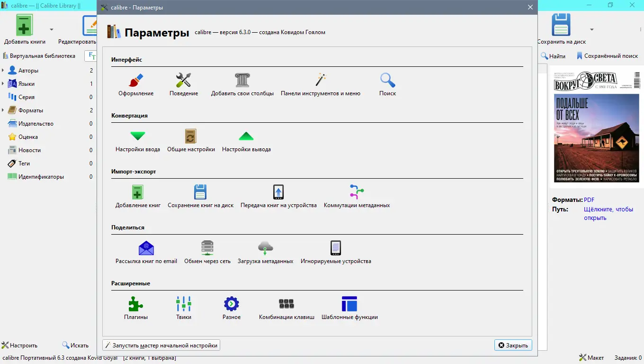This screenshot has height=364, width=644.
Task: Open Панели инструментов и меню settings
Action: click(321, 85)
